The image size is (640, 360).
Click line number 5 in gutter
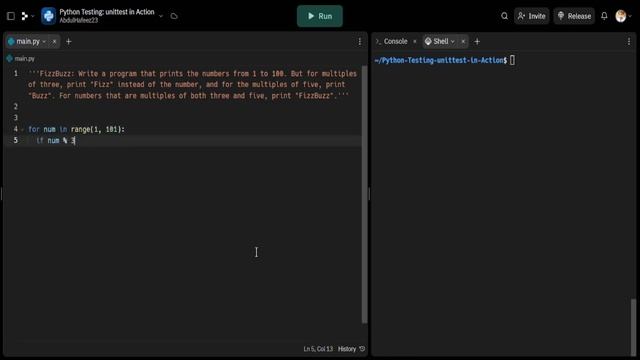click(16, 140)
